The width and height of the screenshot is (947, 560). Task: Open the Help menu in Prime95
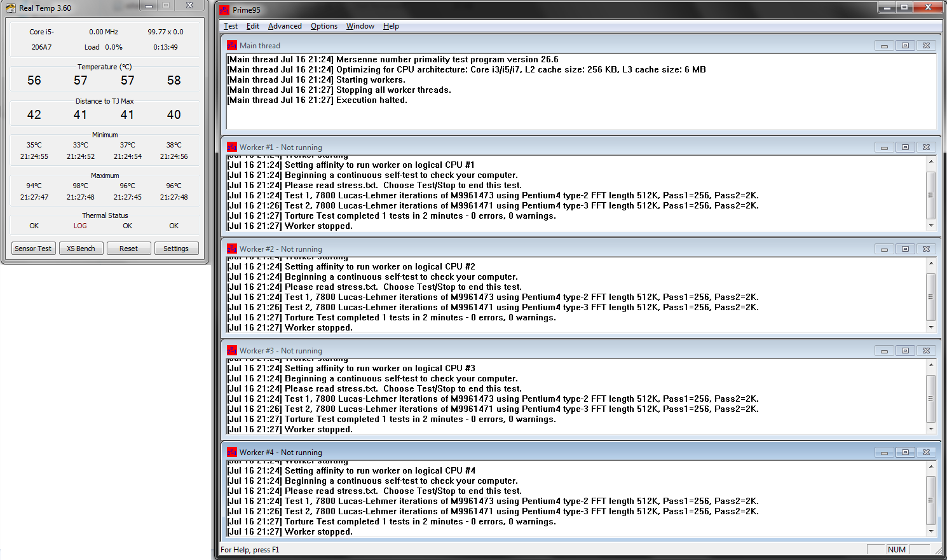[x=391, y=26]
